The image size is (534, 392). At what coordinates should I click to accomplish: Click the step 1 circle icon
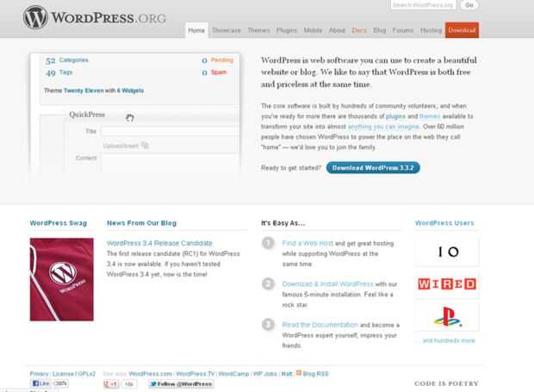click(268, 243)
